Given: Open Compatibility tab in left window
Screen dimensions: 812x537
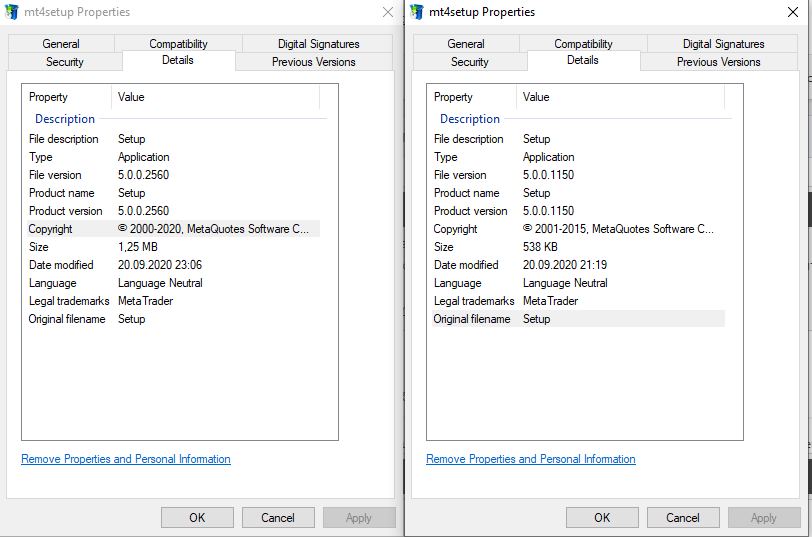Looking at the screenshot, I should (x=178, y=43).
